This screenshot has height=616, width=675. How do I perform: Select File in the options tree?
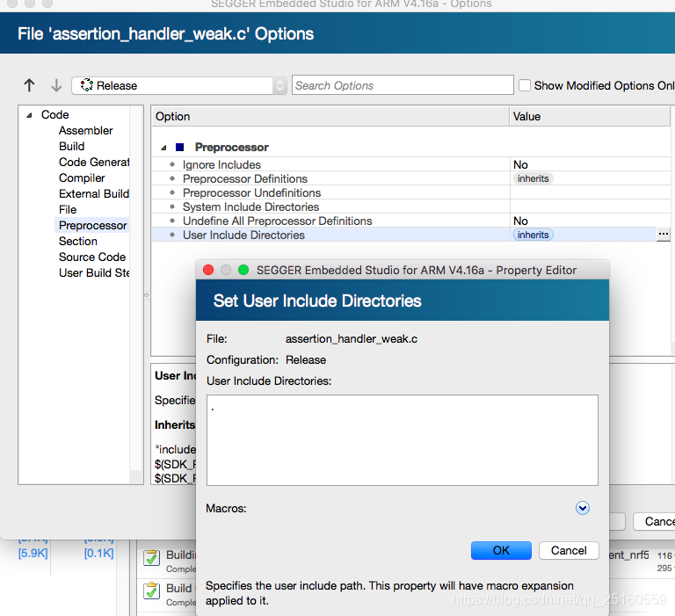[x=68, y=210]
